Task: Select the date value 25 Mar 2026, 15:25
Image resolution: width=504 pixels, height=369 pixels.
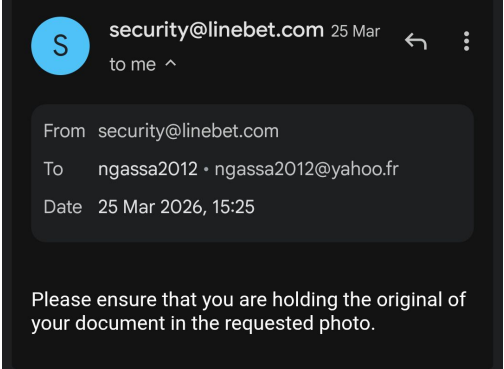Action: 176,207
